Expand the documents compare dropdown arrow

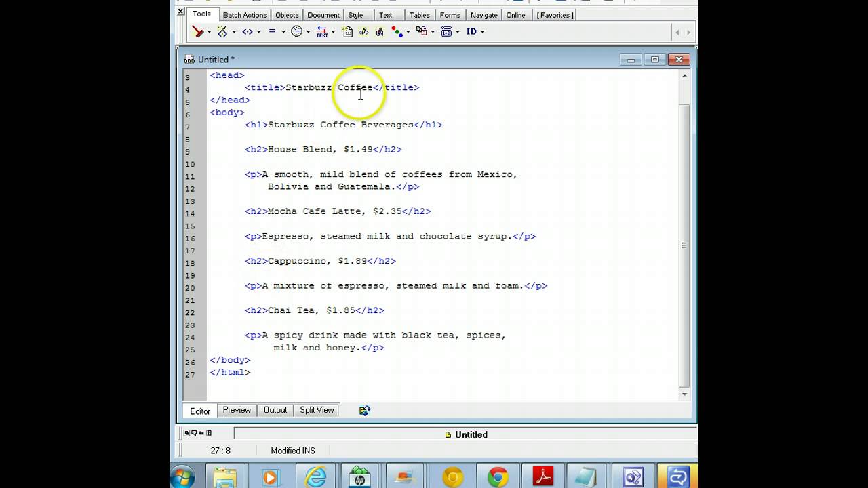coord(433,32)
